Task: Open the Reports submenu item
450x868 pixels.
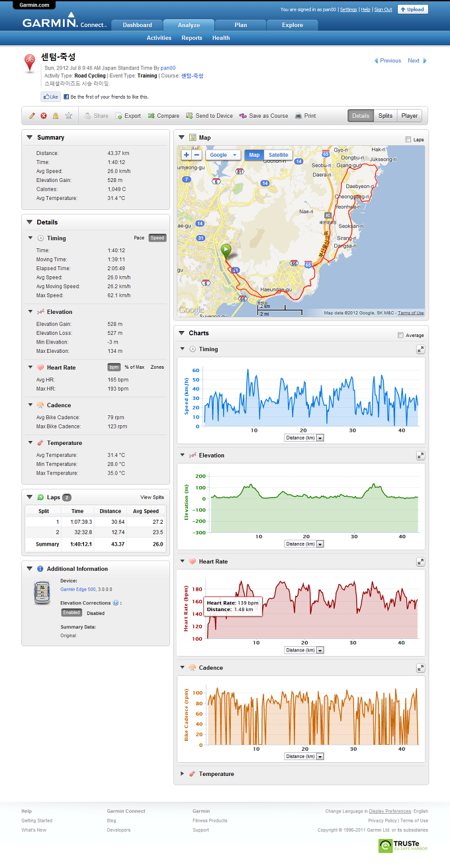Action: (x=192, y=38)
